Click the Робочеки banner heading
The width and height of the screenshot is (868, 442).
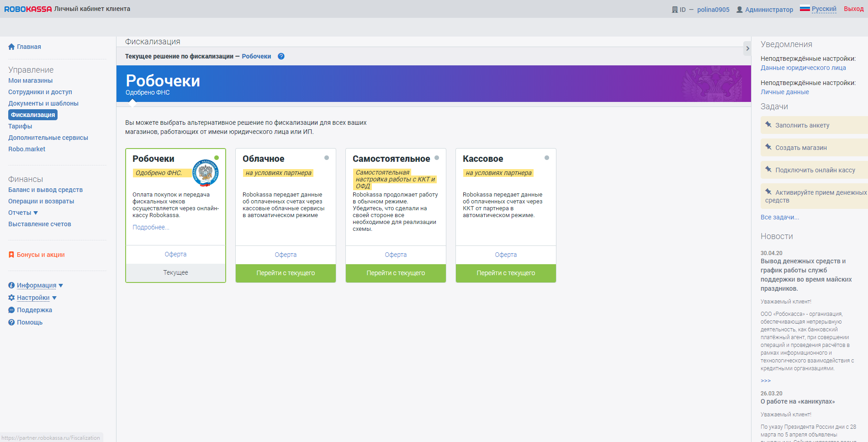163,81
